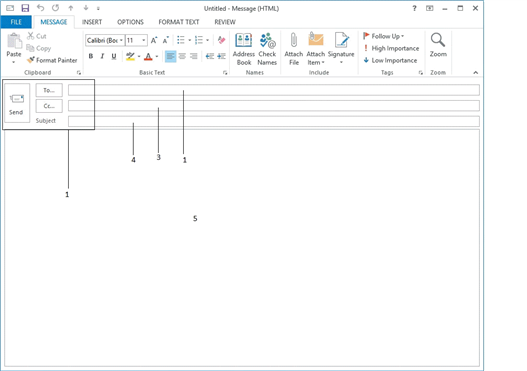Screen dimensions: 527x371
Task: Open Attach Item menu
Action: 316,49
